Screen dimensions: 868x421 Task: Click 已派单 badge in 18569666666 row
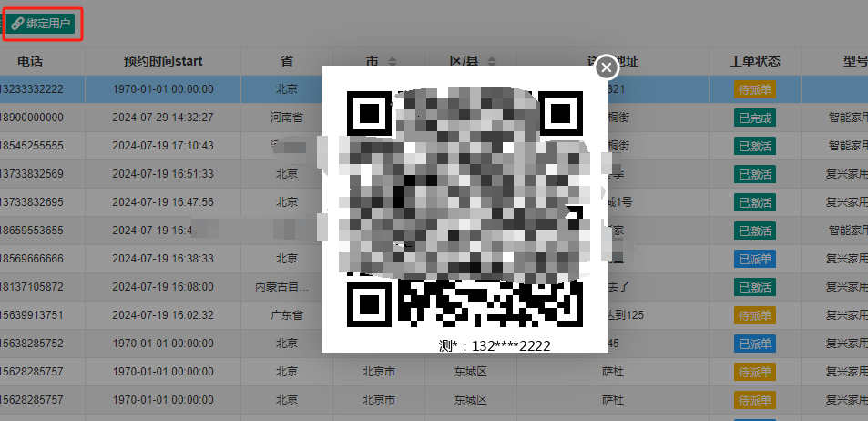click(755, 259)
